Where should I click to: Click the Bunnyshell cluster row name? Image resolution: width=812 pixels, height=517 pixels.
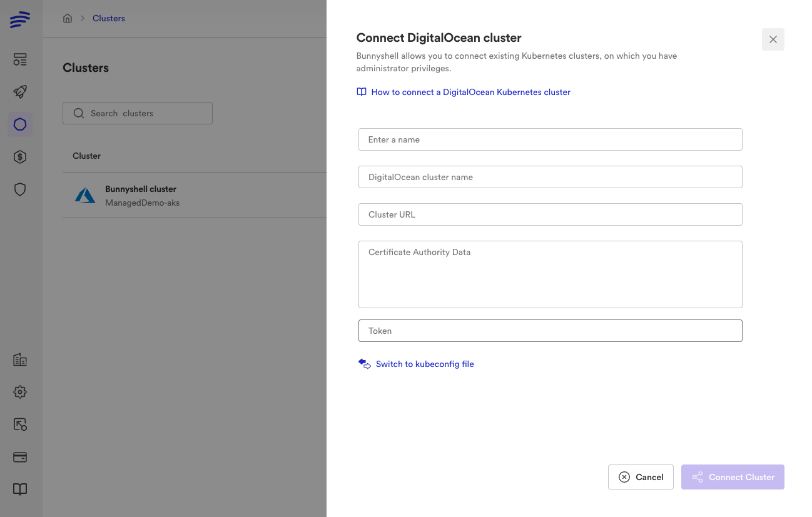141,189
